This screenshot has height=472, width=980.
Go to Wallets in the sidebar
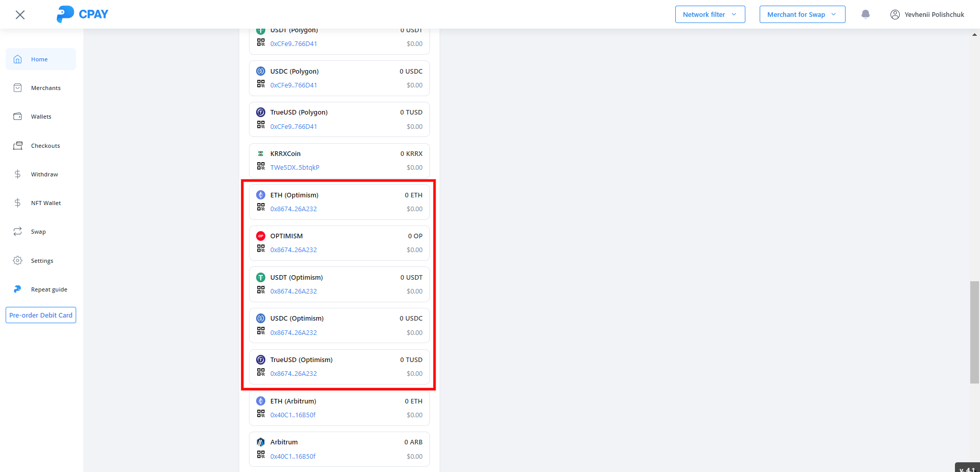pyautogui.click(x=41, y=117)
